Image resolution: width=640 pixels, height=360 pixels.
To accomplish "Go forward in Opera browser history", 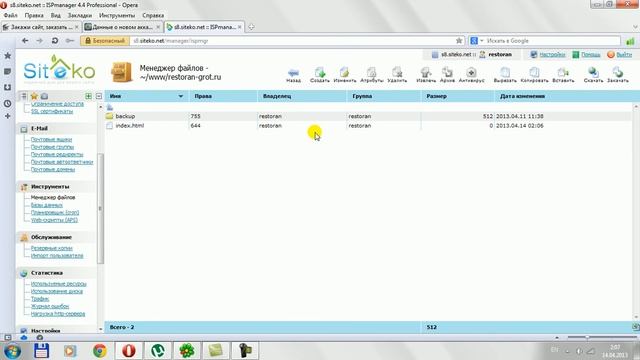I will pyautogui.click(x=40, y=41).
